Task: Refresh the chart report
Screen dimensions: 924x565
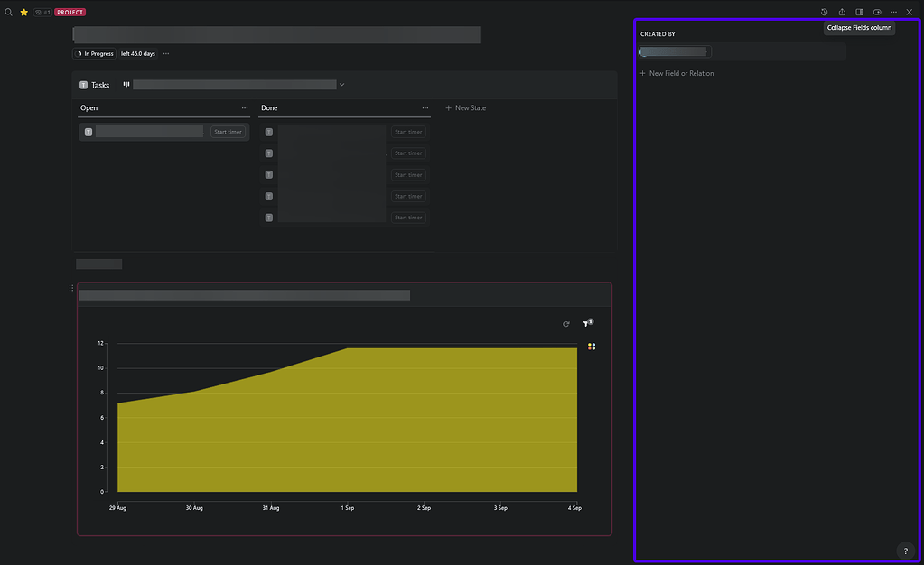Action: [x=566, y=324]
